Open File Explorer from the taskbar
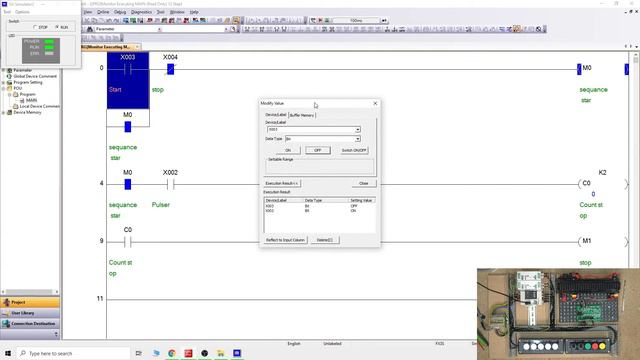 click(221, 353)
